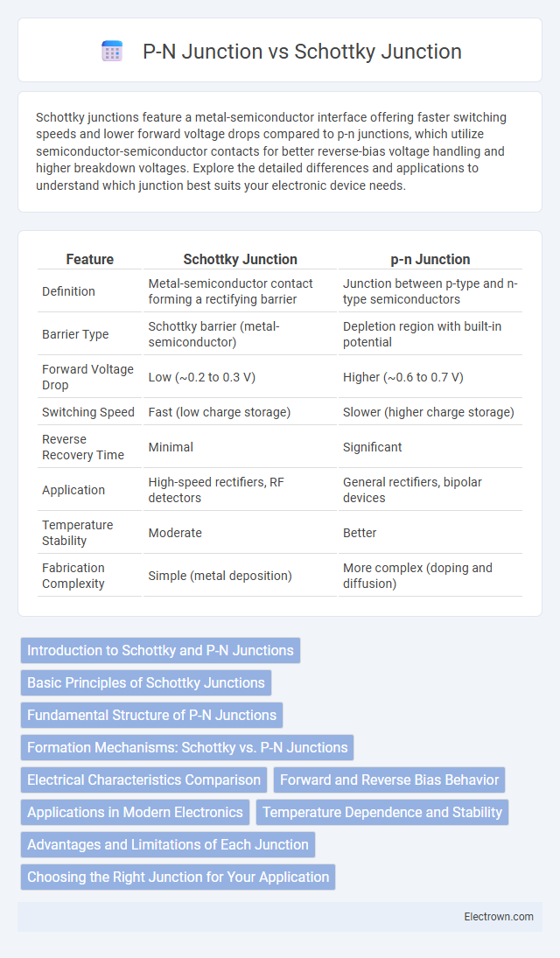Open Fundamental Structure of P-N Junctions section
Viewport: 560px width, 958px height.
151,715
